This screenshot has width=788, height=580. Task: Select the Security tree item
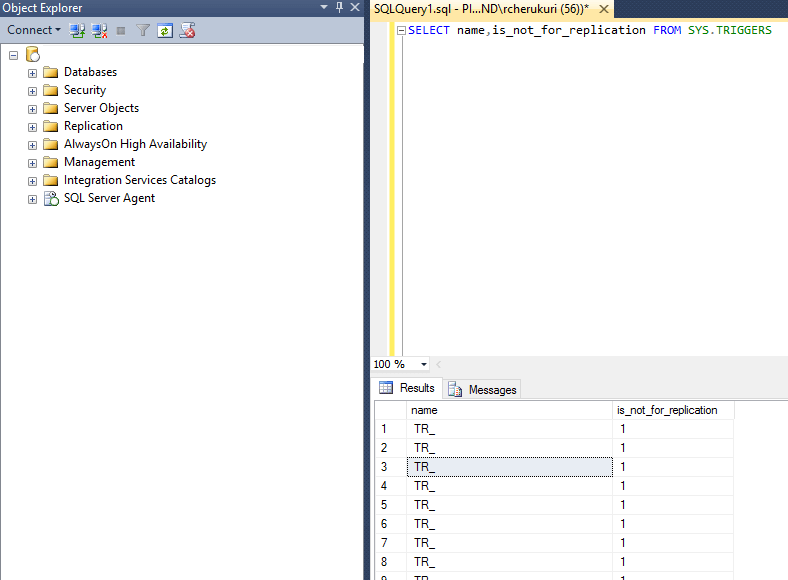[85, 90]
